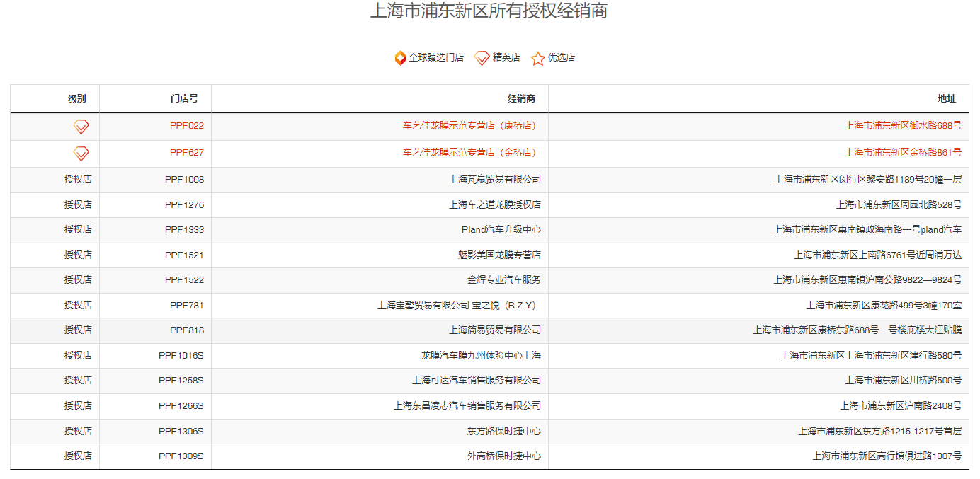
Task: Click the 全球臻选门店 legend icon
Action: [400, 58]
